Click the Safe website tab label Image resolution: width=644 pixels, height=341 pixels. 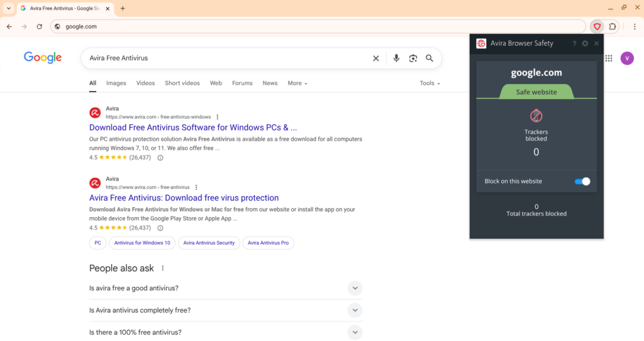[x=536, y=92]
